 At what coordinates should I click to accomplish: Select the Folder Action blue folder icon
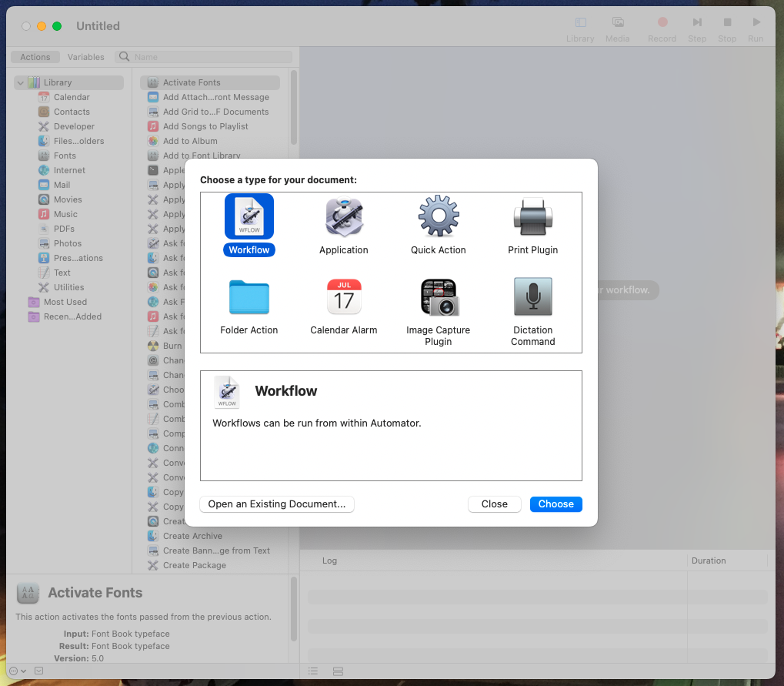[x=249, y=296]
